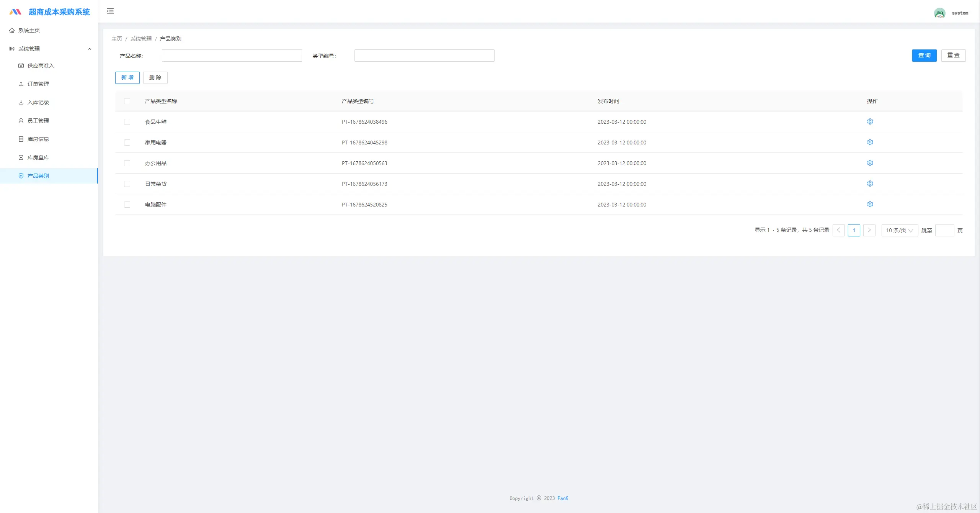This screenshot has width=980, height=513.
Task: Click the blue 查询 button
Action: pos(924,56)
